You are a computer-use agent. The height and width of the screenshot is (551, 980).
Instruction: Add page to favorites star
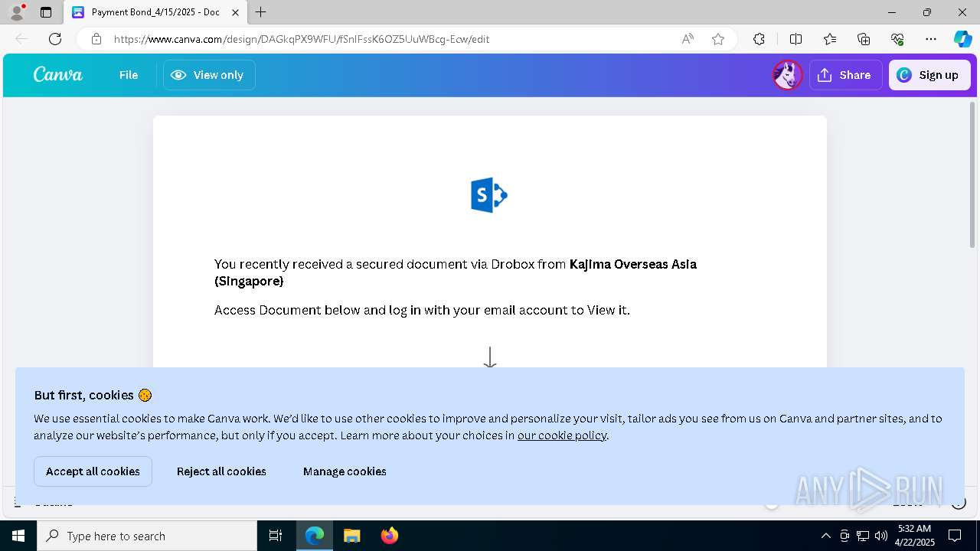pyautogui.click(x=718, y=39)
